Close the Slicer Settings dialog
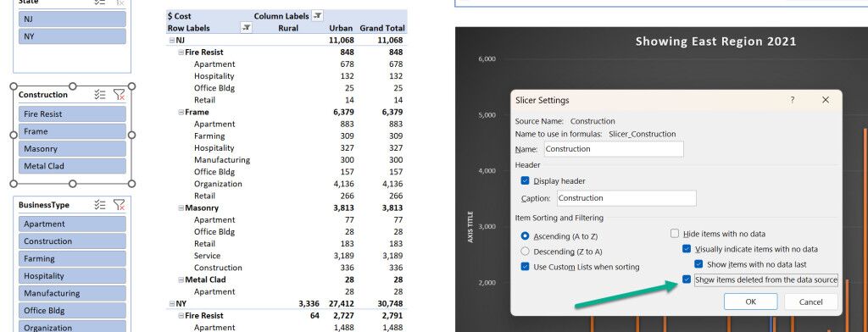 (826, 100)
